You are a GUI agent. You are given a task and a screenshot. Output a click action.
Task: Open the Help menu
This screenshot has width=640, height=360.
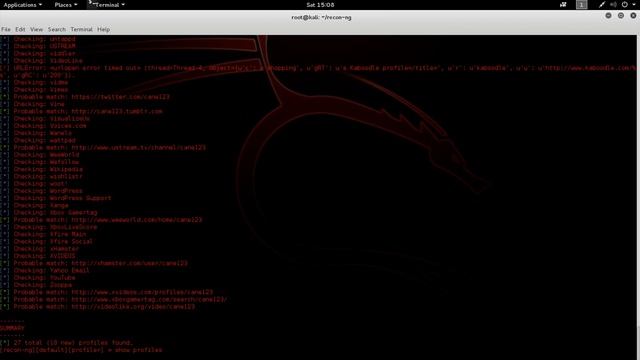pos(103,29)
